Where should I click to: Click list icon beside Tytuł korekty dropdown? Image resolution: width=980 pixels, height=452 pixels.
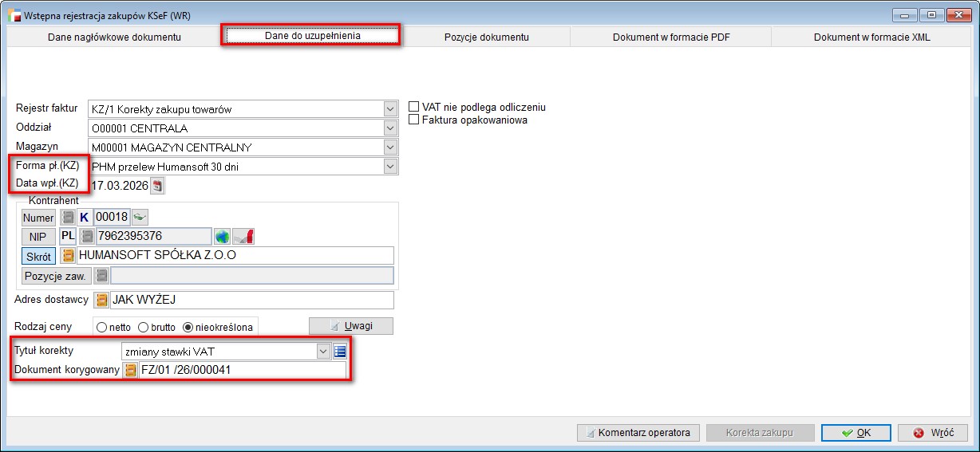(x=340, y=352)
